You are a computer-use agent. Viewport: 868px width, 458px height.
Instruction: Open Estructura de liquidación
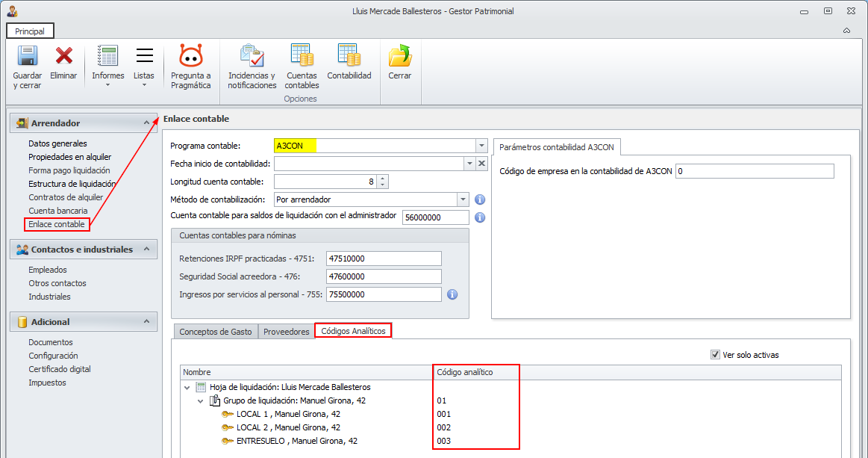pos(72,184)
